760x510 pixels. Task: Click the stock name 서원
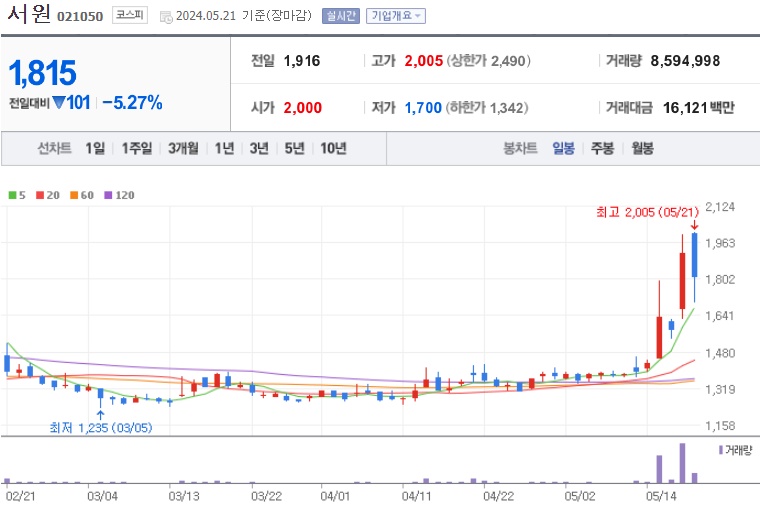pos(29,13)
